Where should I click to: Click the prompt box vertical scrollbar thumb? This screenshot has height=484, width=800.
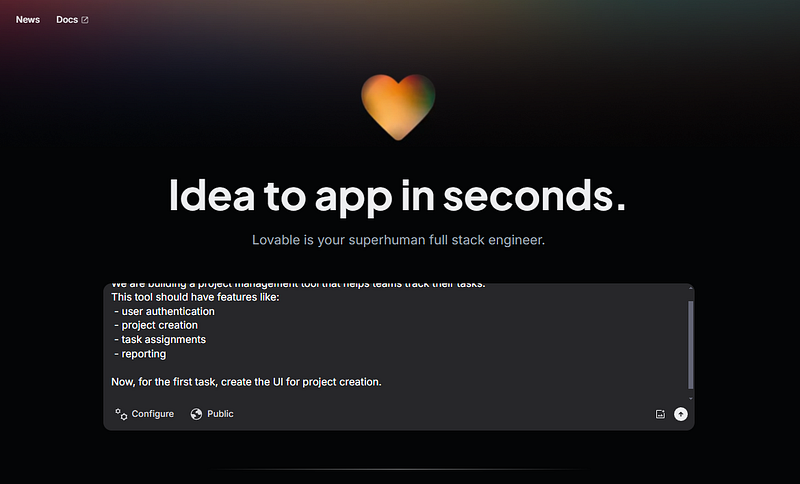691,345
